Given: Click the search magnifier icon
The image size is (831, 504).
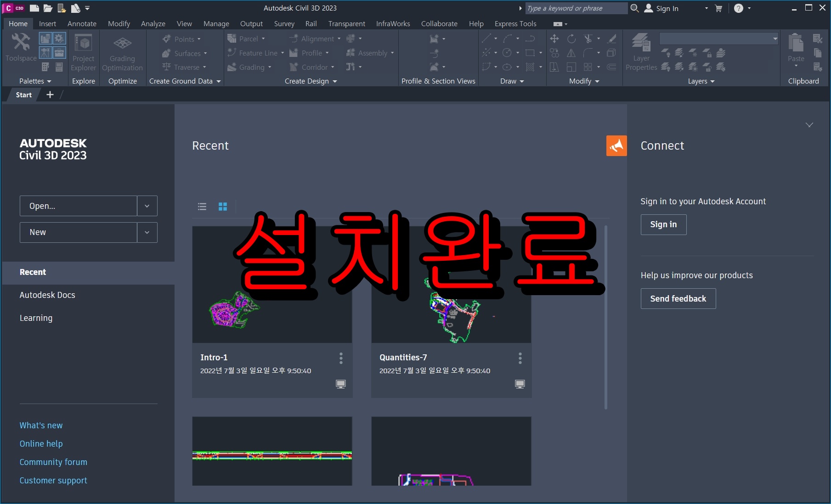Looking at the screenshot, I should pos(634,8).
